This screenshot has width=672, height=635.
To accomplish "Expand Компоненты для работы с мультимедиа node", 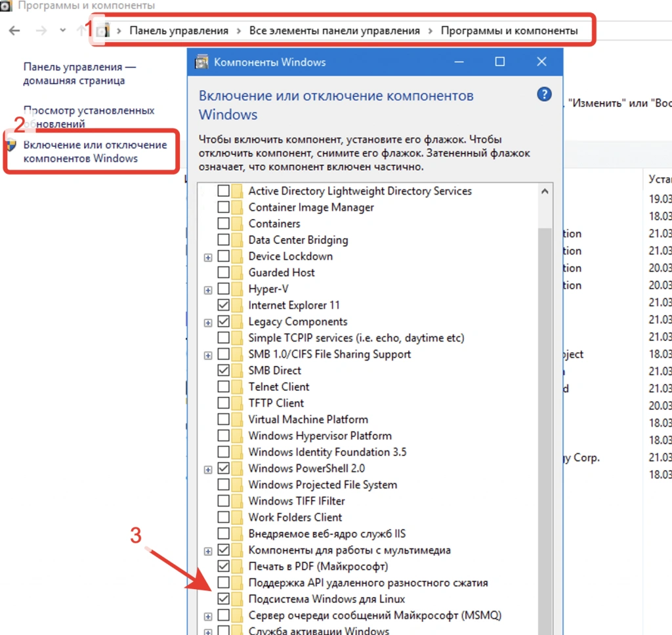I will click(x=208, y=552).
